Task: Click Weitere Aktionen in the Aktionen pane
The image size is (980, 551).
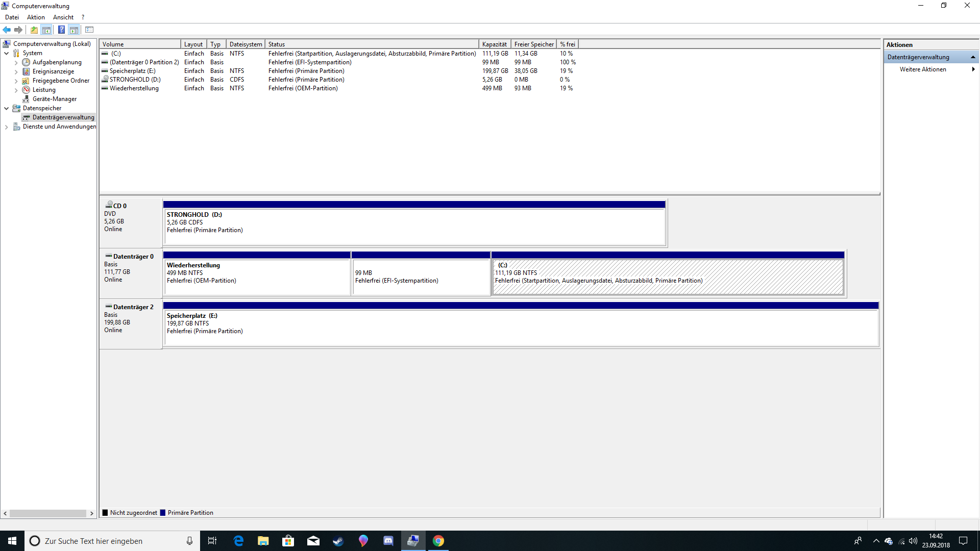Action: click(922, 69)
